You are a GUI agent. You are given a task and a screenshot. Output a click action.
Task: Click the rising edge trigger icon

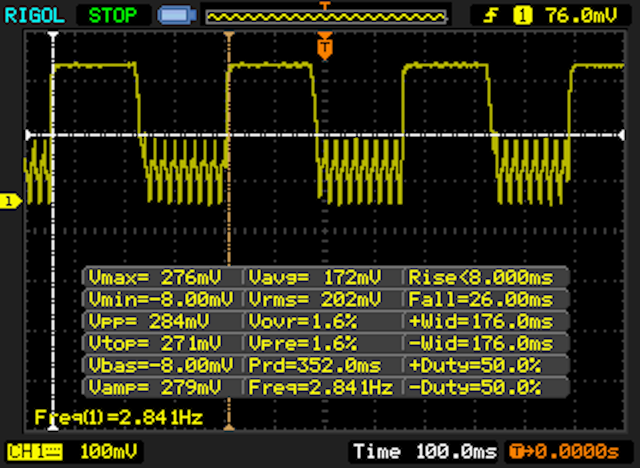click(491, 16)
